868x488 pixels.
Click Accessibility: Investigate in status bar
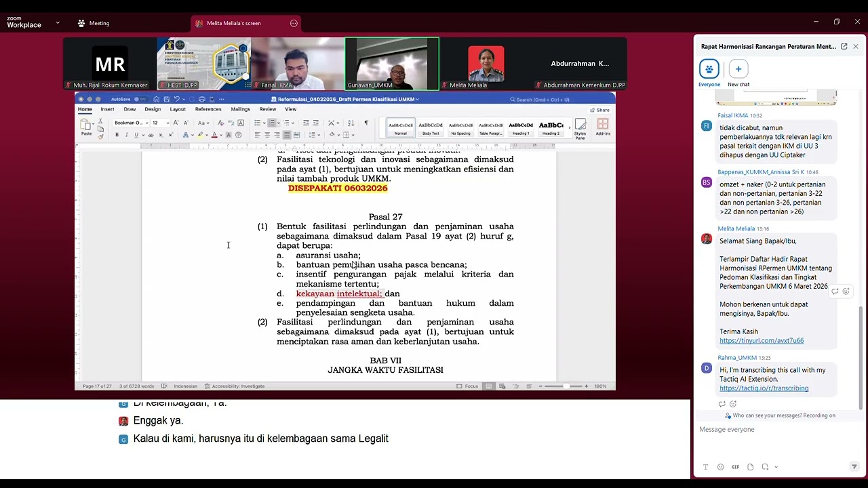tap(235, 386)
